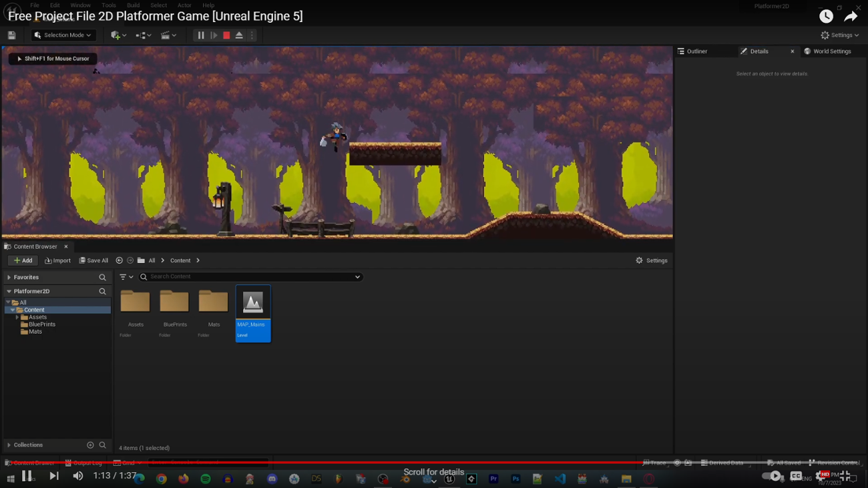868x488 pixels.
Task: Open the Build menu
Action: click(134, 5)
